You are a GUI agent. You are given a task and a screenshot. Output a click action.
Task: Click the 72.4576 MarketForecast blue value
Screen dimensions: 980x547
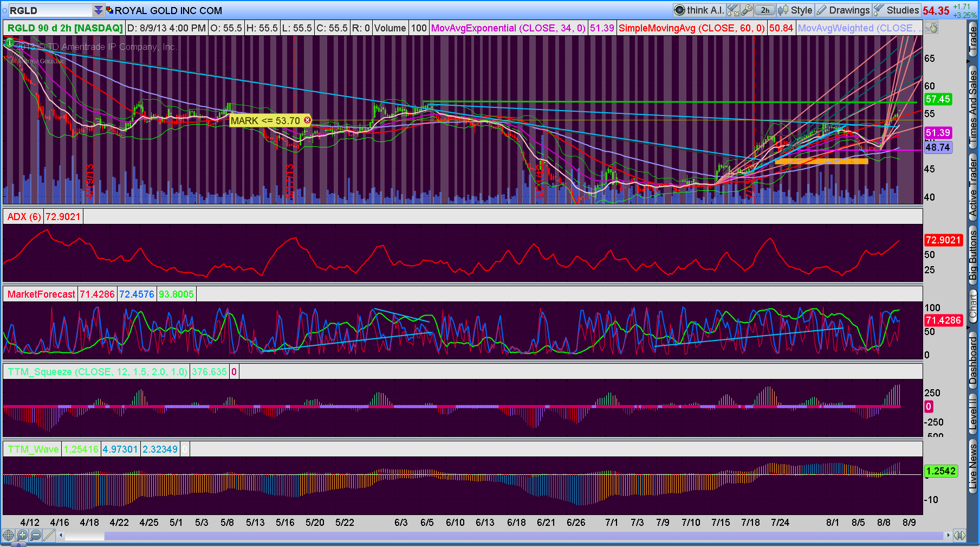click(x=137, y=294)
